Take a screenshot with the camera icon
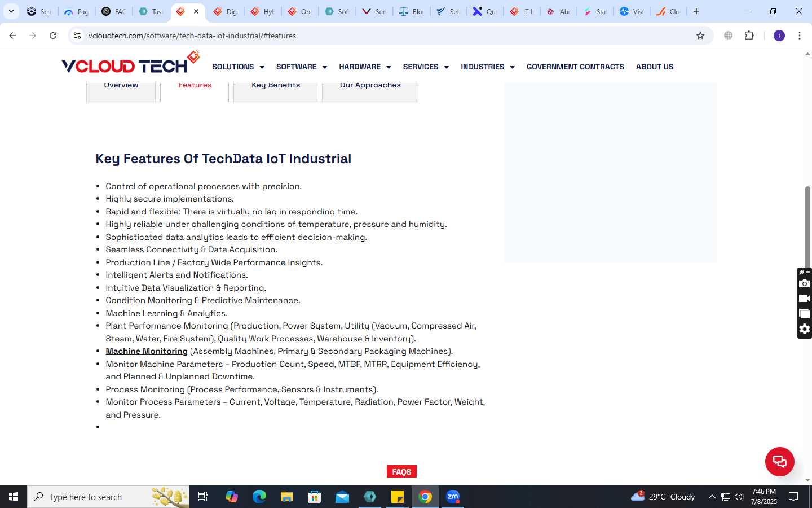 (805, 283)
